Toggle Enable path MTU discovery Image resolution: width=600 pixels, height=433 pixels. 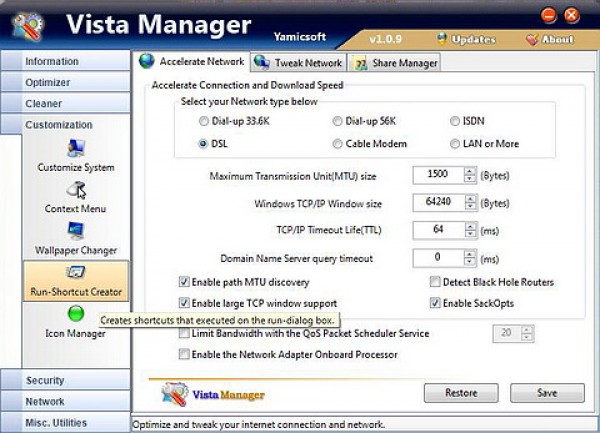[x=184, y=282]
